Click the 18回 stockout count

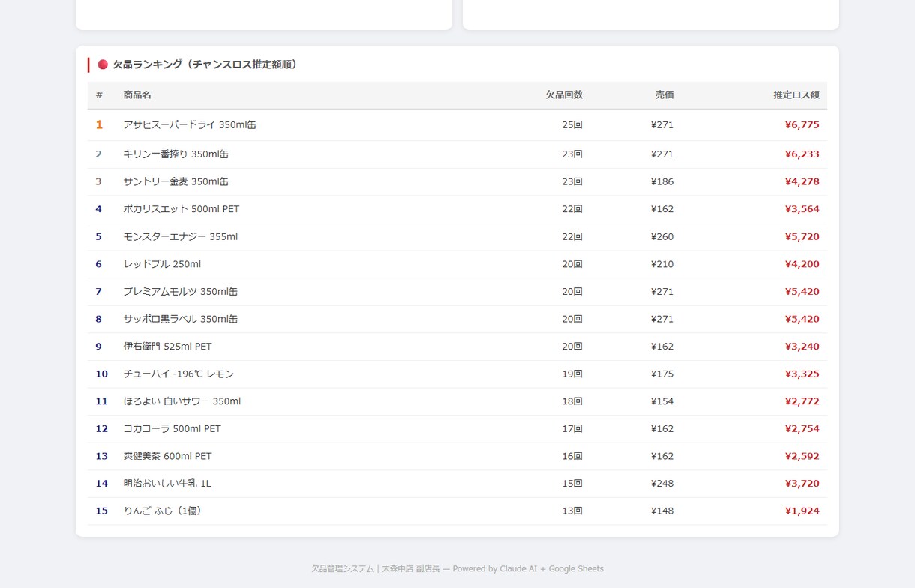[x=572, y=401]
